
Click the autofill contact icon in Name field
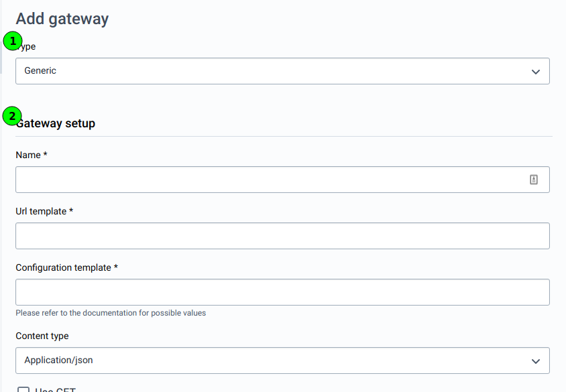pyautogui.click(x=533, y=179)
